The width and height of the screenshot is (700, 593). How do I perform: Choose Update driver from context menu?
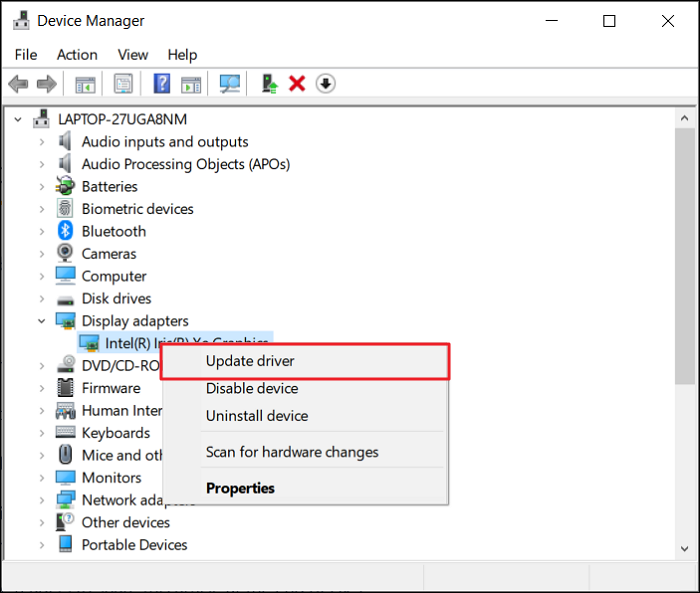coord(305,361)
